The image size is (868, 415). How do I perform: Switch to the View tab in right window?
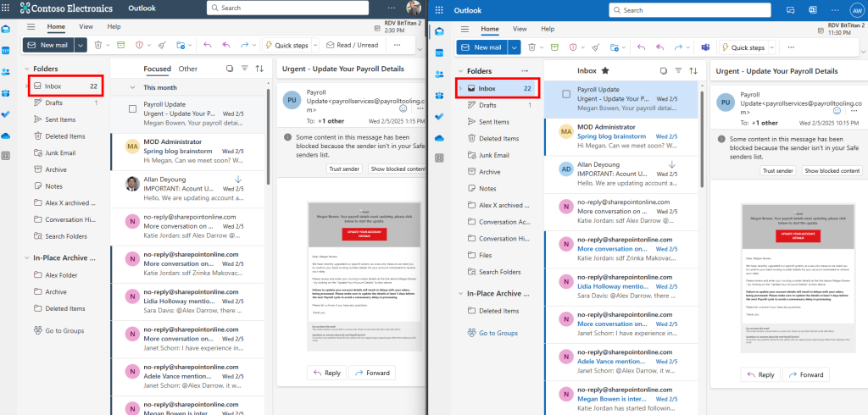point(520,29)
